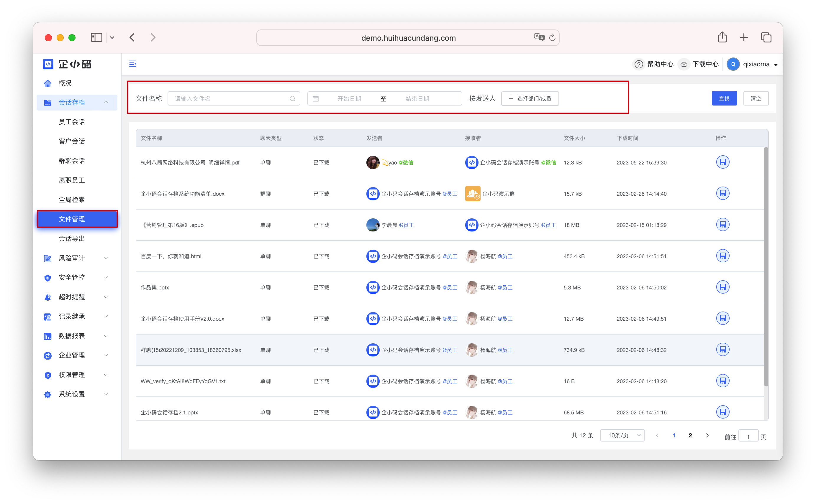
Task: Open the 10条/页 page size dropdown
Action: click(x=622, y=435)
